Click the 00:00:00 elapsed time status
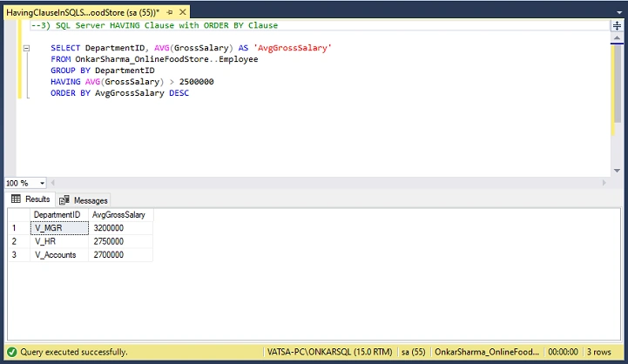628x364 pixels. 563,352
